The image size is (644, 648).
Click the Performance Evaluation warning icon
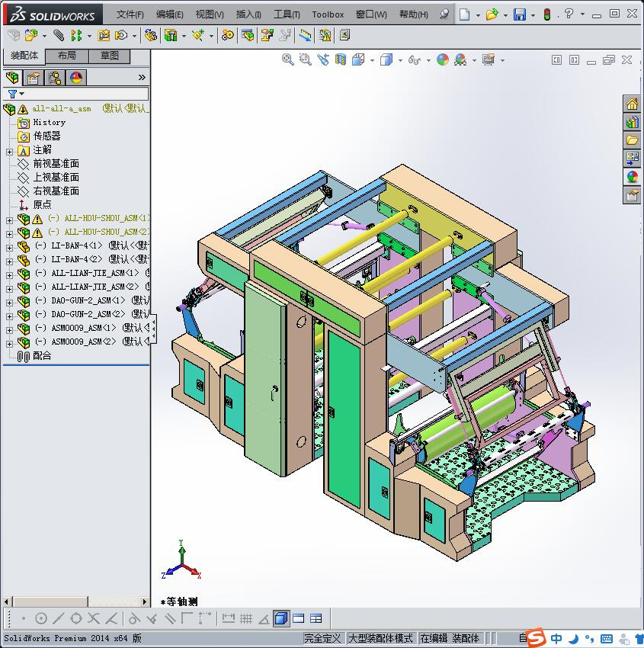coord(325,36)
